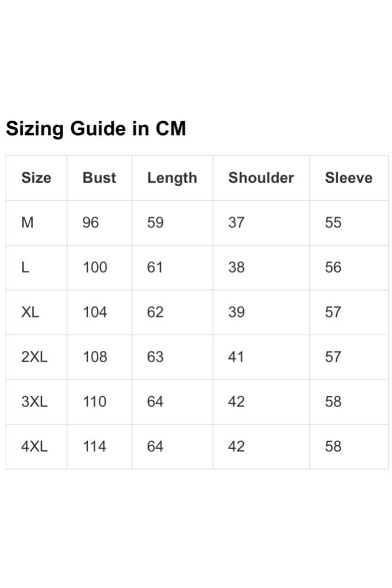Click shoulder value 41 for 2XL

pyautogui.click(x=236, y=357)
